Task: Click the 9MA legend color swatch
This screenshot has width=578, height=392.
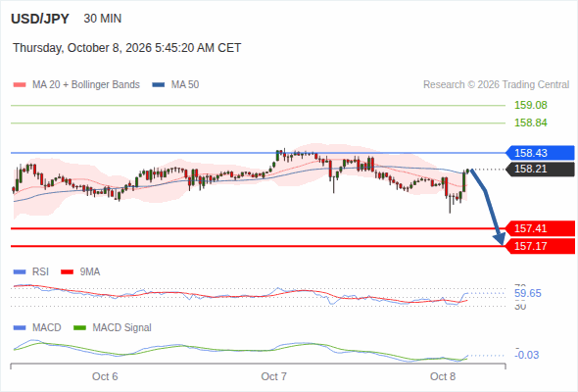Action: click(67, 272)
